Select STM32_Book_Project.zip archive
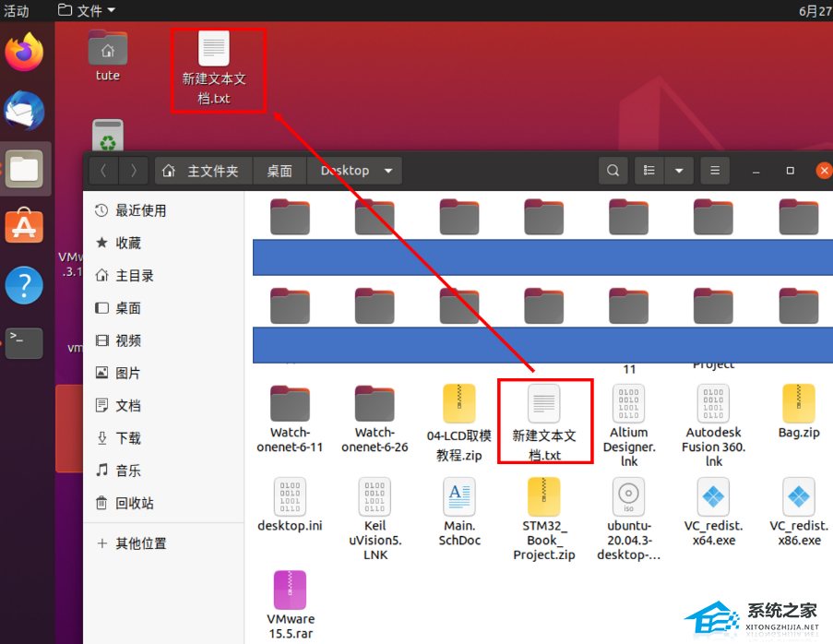This screenshot has height=644, width=833. pos(544,519)
